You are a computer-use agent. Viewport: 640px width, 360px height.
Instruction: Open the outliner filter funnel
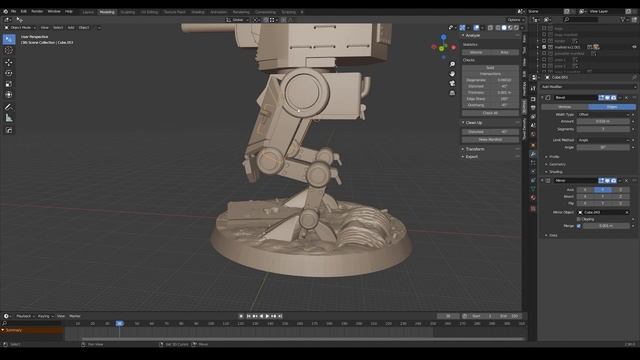click(623, 20)
